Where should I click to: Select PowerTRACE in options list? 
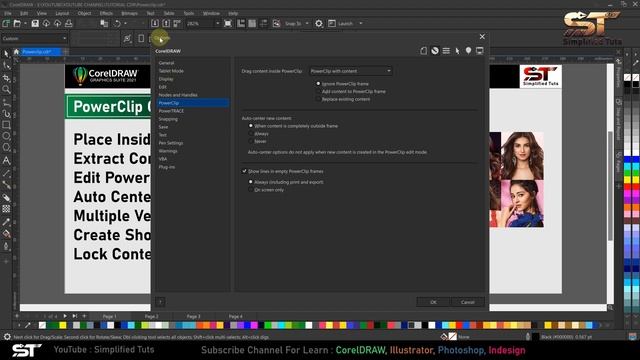tap(171, 111)
